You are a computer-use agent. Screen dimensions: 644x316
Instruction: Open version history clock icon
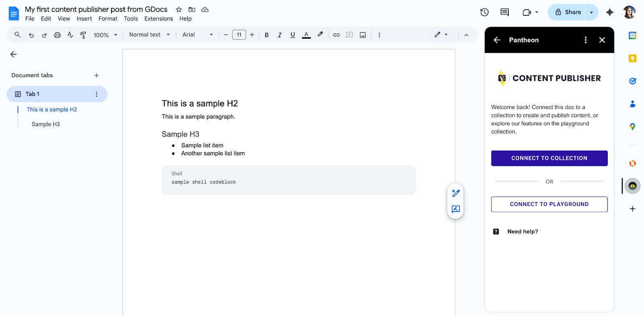pos(484,12)
